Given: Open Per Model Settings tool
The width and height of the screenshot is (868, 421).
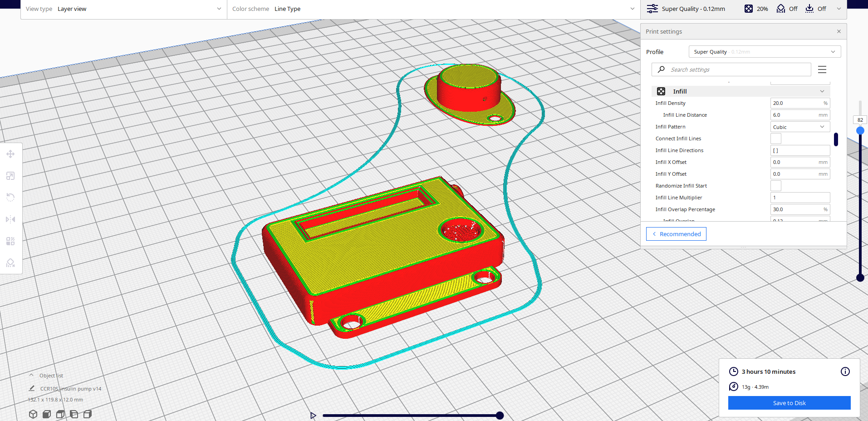Looking at the screenshot, I should pyautogui.click(x=10, y=241).
